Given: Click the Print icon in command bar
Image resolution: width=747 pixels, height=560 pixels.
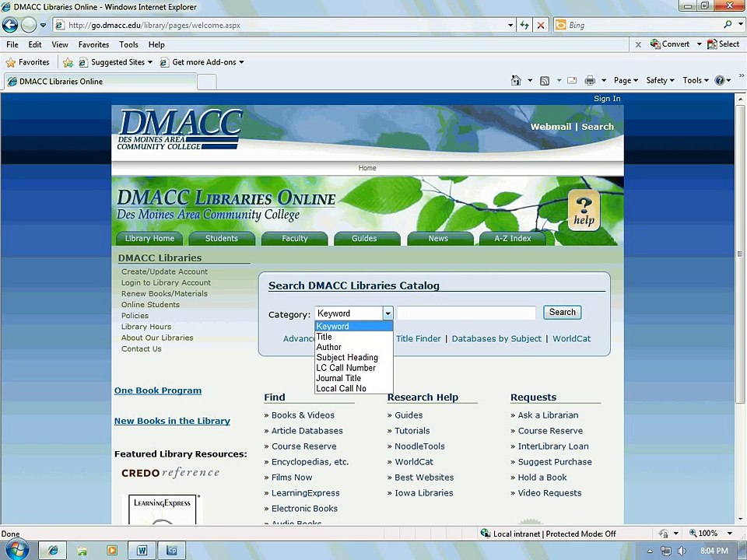Looking at the screenshot, I should [590, 80].
